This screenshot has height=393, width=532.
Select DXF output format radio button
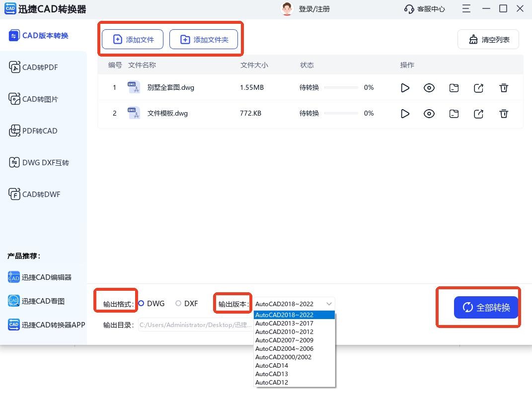point(178,303)
